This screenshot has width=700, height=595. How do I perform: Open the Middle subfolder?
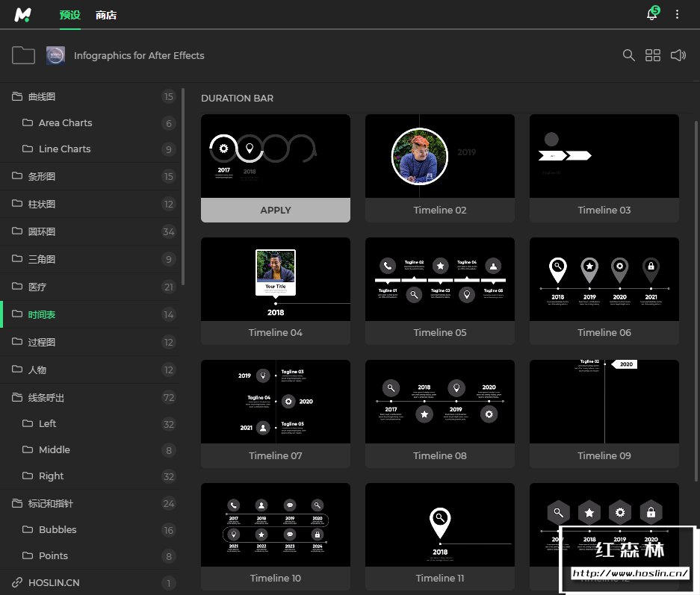[x=90, y=449]
